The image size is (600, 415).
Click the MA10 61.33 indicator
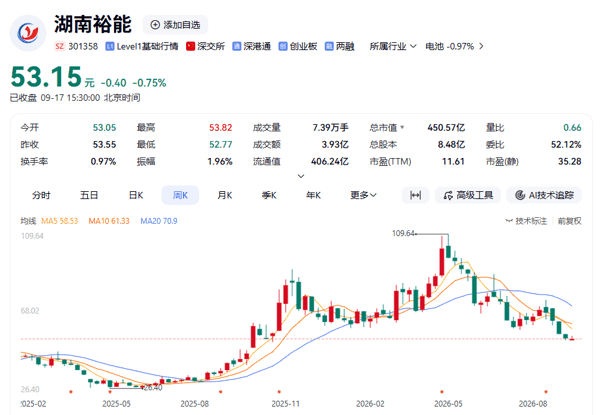click(x=109, y=221)
